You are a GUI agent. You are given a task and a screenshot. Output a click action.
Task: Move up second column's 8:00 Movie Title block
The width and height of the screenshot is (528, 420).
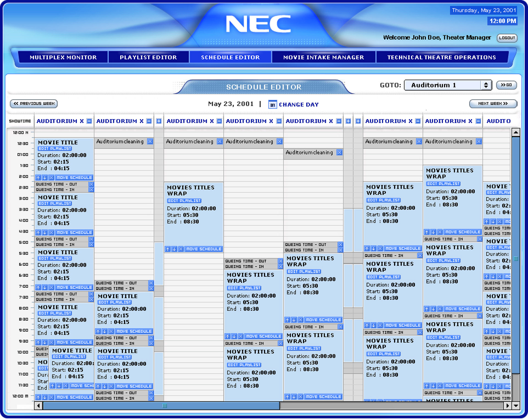pos(98,331)
